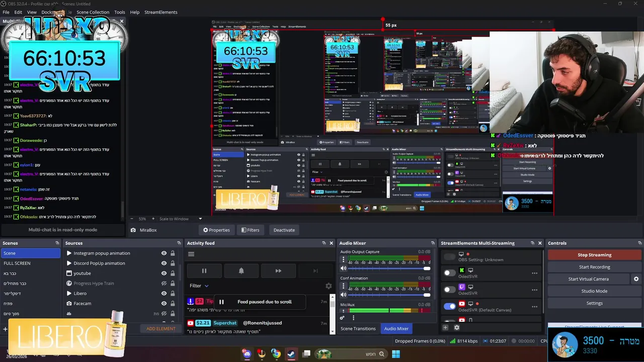The image size is (644, 362).
Task: Switch to Audio Mixer tab
Action: click(396, 329)
